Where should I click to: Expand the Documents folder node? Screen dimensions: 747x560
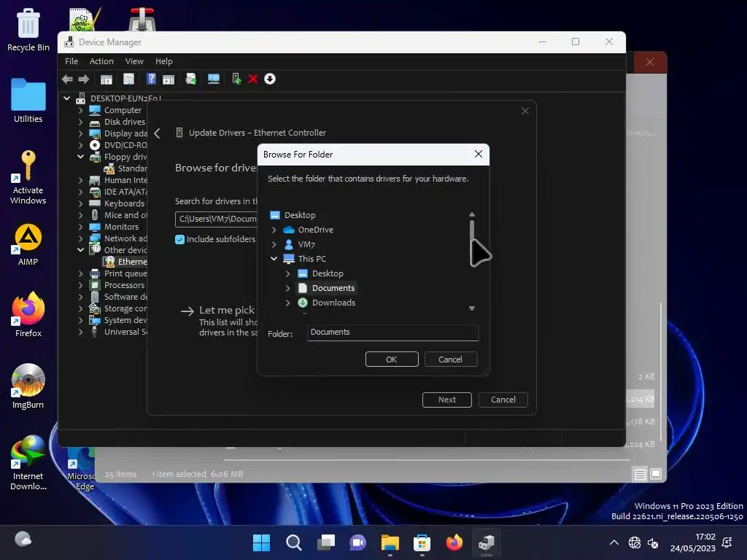coord(287,288)
